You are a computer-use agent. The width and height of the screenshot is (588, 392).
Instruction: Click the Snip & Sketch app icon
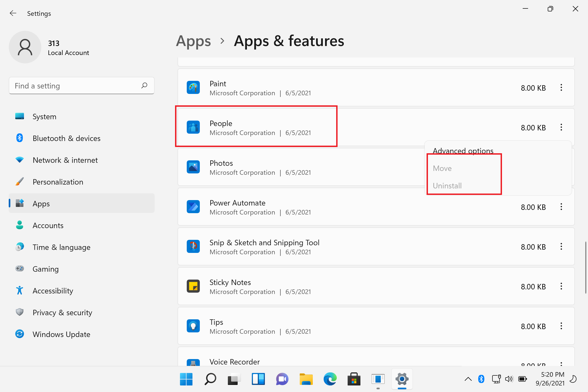click(193, 247)
